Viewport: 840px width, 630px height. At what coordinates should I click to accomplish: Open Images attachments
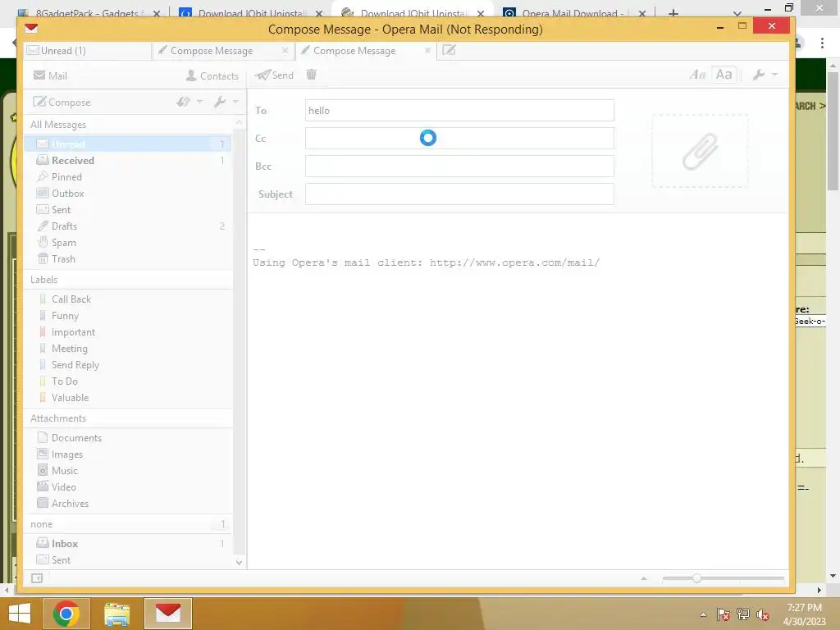point(128,454)
